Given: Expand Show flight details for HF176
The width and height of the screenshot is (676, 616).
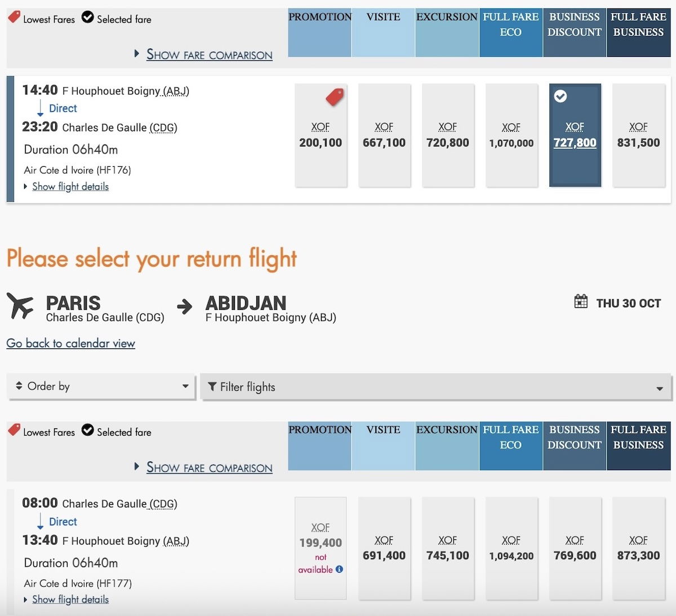Looking at the screenshot, I should [x=70, y=187].
